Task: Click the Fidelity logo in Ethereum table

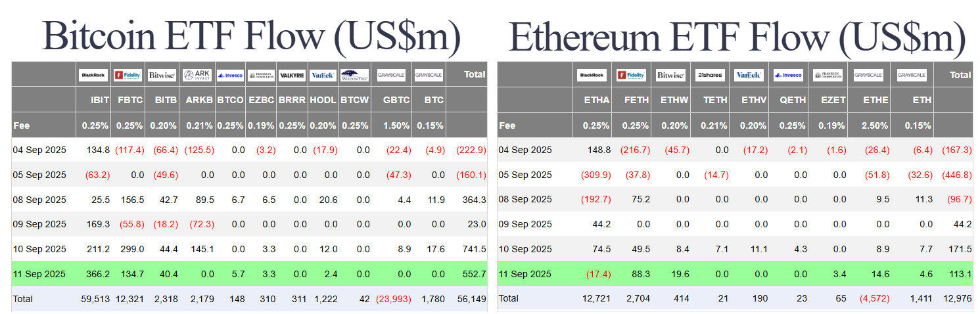Action: click(x=632, y=75)
